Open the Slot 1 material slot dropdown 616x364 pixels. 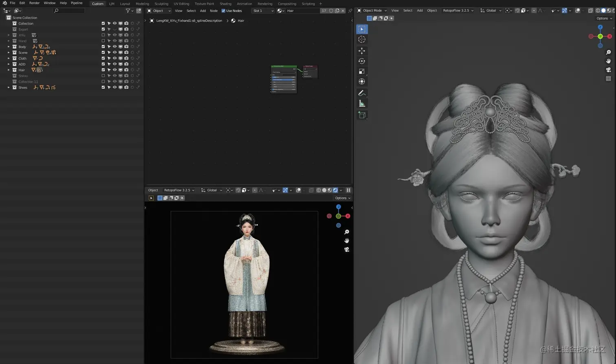(x=263, y=11)
